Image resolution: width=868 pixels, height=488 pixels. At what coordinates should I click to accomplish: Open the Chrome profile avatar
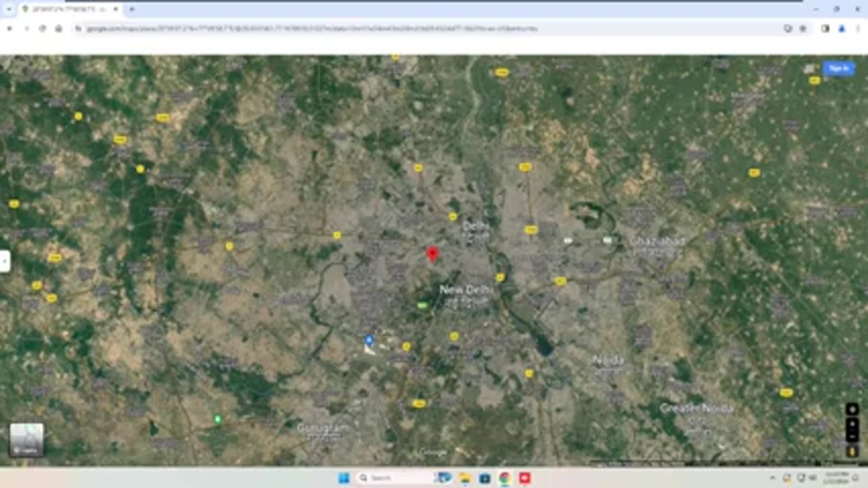coord(842,28)
